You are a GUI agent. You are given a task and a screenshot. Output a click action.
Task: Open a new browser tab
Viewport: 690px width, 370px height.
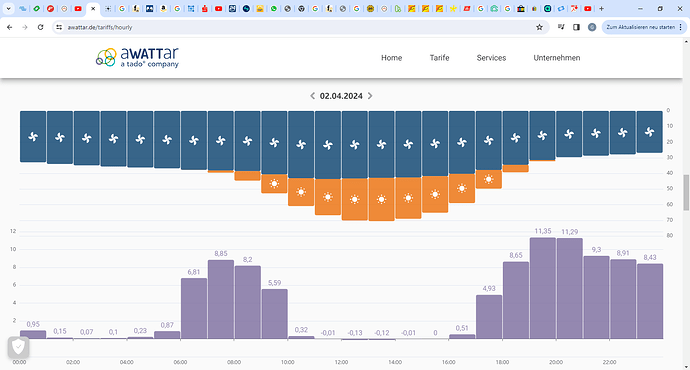point(601,8)
